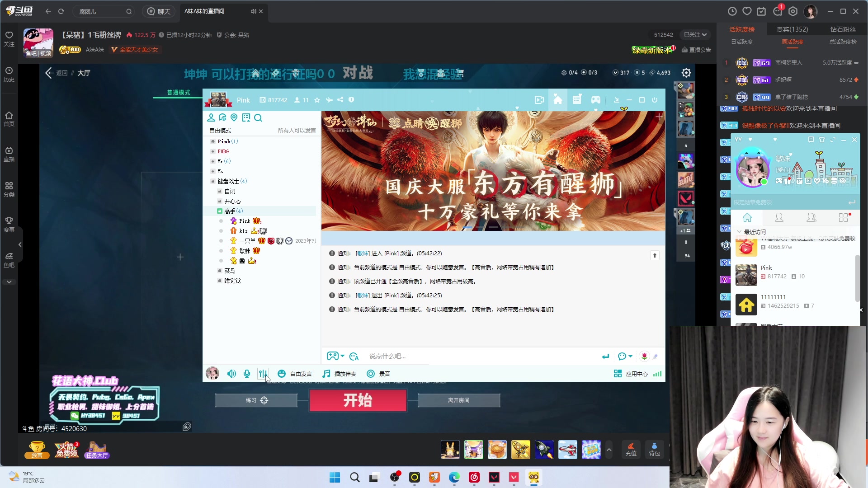The width and height of the screenshot is (868, 488).
Task: Open the video broadcast icon in YY header
Action: point(539,100)
